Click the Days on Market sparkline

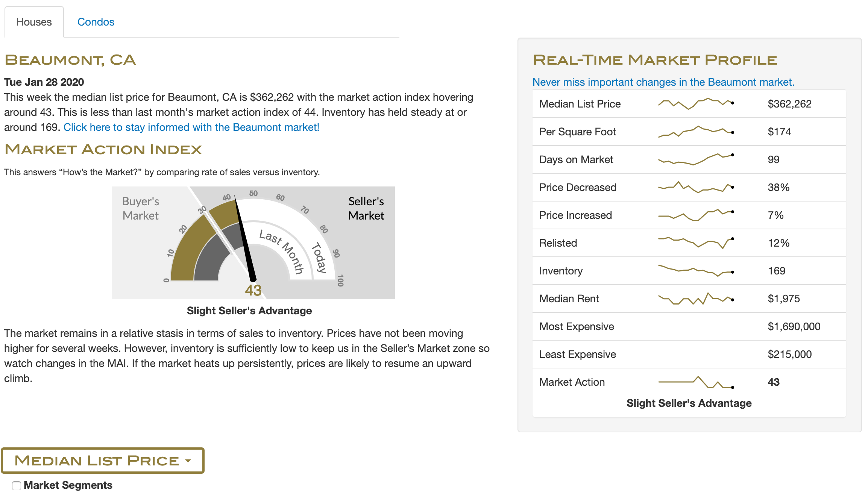(696, 159)
